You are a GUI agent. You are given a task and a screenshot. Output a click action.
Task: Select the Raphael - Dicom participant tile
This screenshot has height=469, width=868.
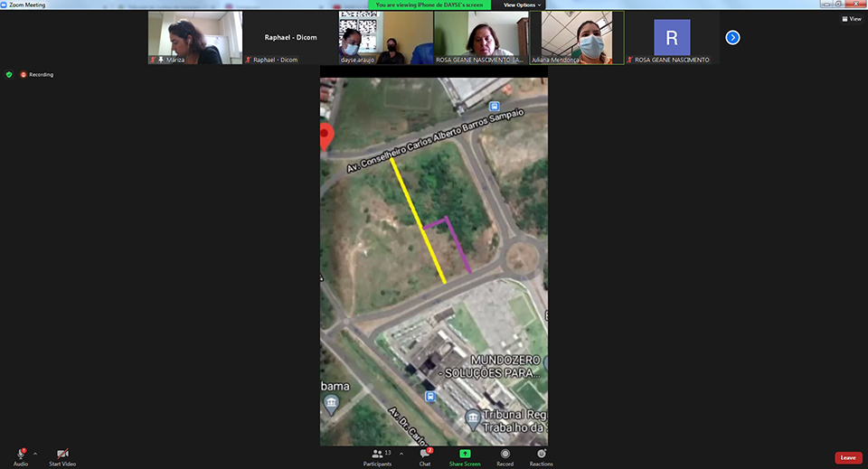(290, 37)
